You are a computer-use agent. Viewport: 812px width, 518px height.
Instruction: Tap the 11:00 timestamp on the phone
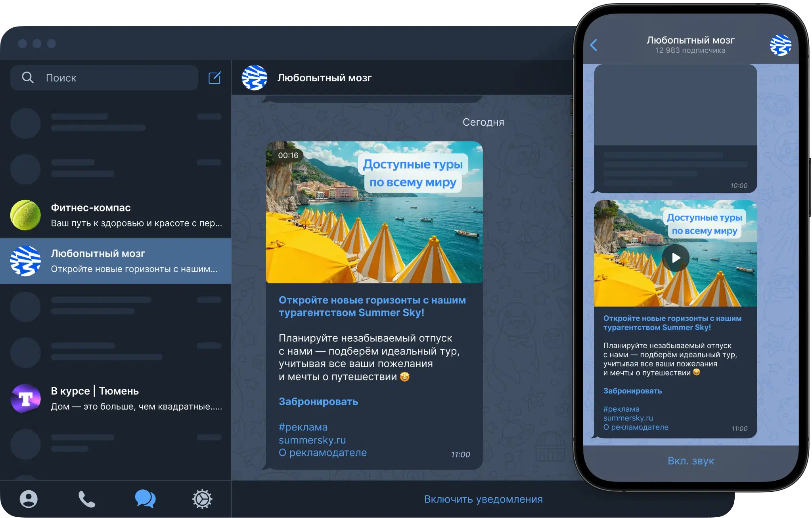[739, 428]
